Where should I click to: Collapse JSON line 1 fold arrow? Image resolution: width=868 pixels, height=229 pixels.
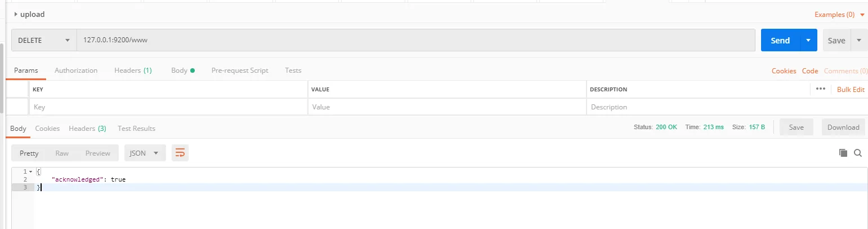click(30, 171)
